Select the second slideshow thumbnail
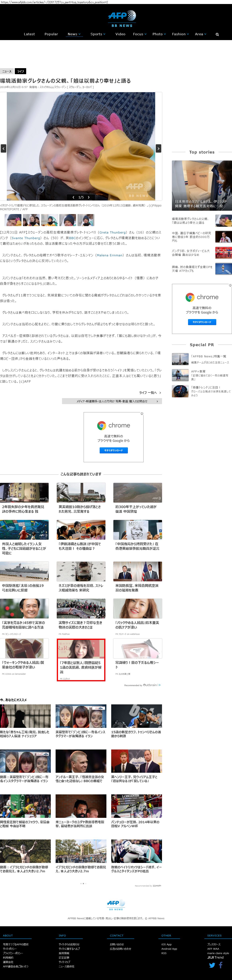The image size is (232, 980). click(x=31, y=220)
